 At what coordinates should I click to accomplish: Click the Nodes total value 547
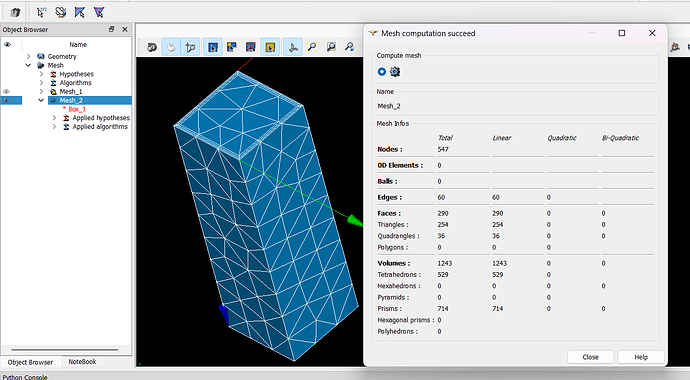(x=443, y=150)
